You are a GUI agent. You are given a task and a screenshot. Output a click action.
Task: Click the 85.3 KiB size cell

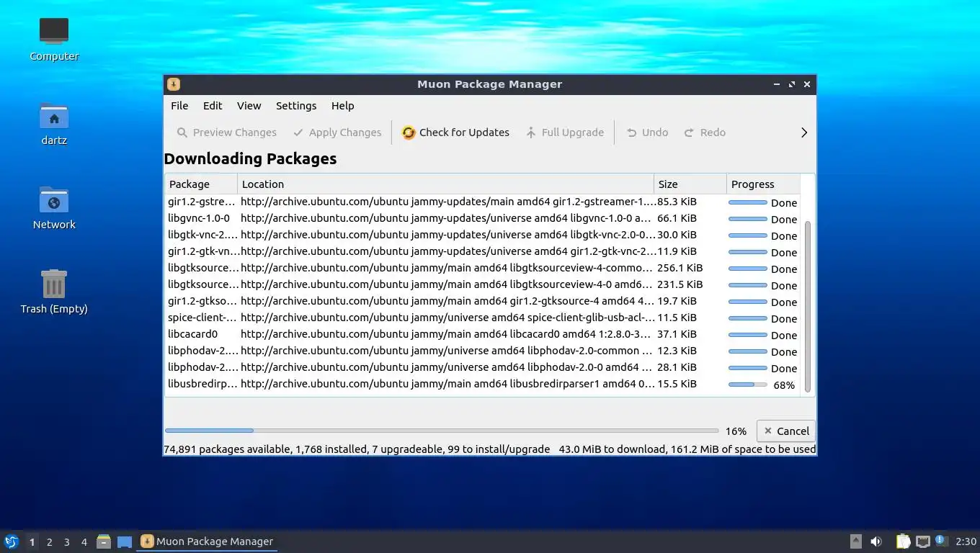pyautogui.click(x=677, y=202)
